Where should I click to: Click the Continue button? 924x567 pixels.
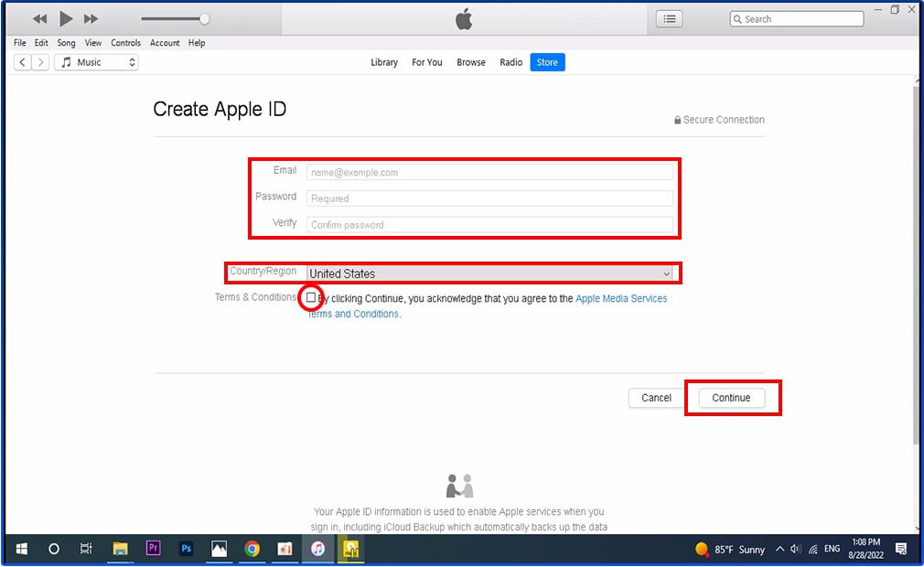coord(731,398)
